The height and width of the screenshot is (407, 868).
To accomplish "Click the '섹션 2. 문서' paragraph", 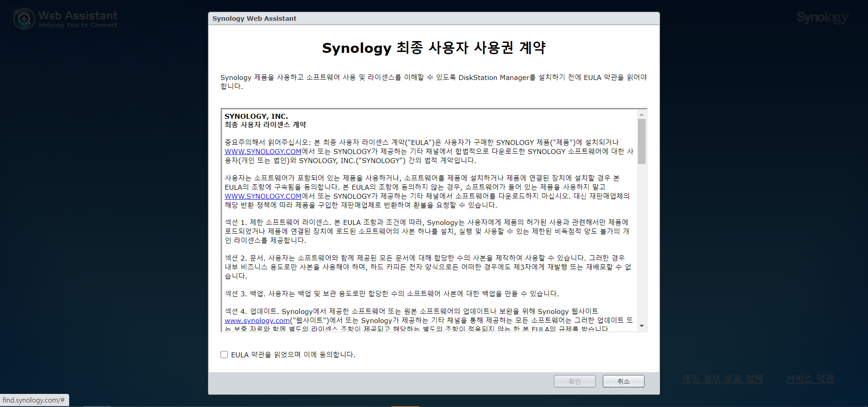I will point(428,267).
